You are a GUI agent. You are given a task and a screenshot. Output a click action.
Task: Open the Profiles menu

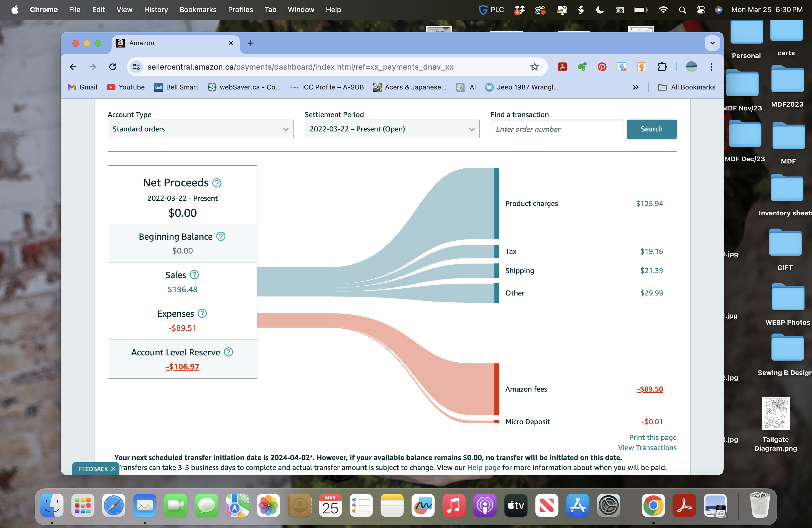(241, 10)
